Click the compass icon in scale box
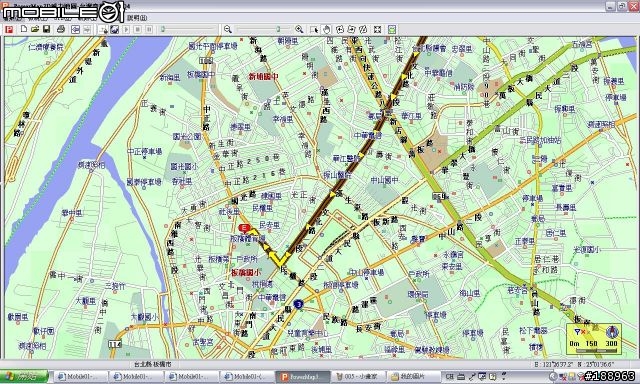Screen dimensions: 640x384 click(x=612, y=332)
